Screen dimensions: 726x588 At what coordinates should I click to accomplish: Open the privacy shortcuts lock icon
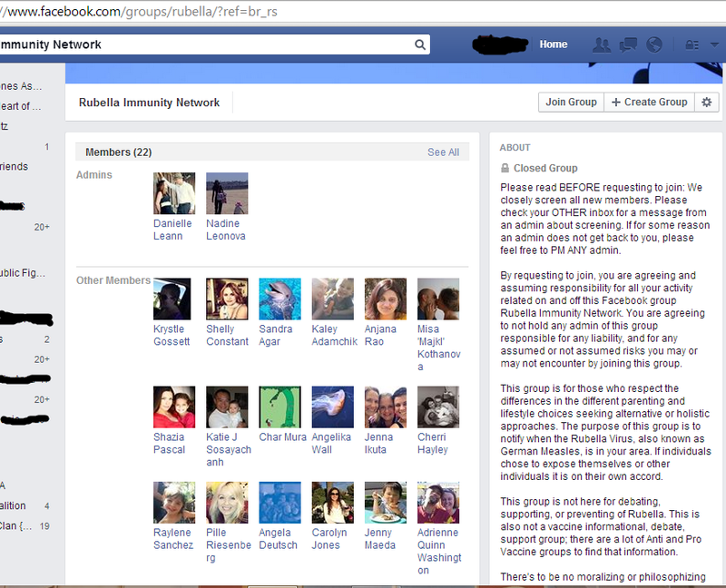[x=692, y=44]
